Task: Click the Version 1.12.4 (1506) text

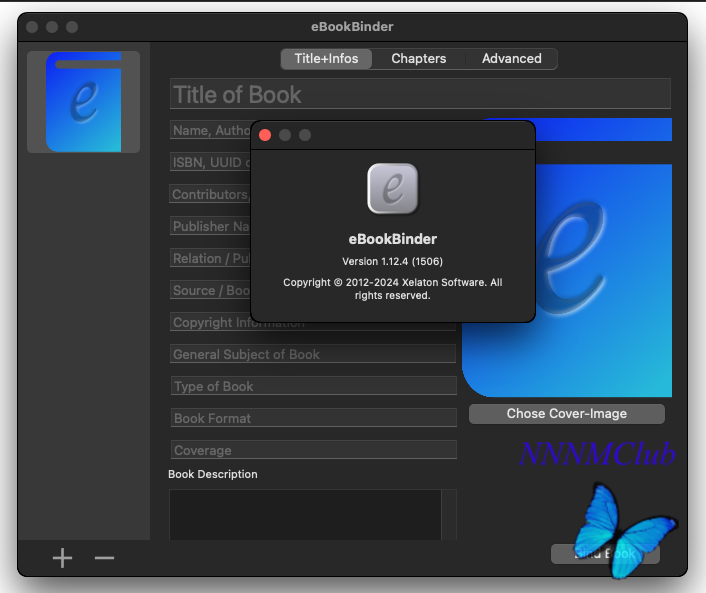Action: 393,262
